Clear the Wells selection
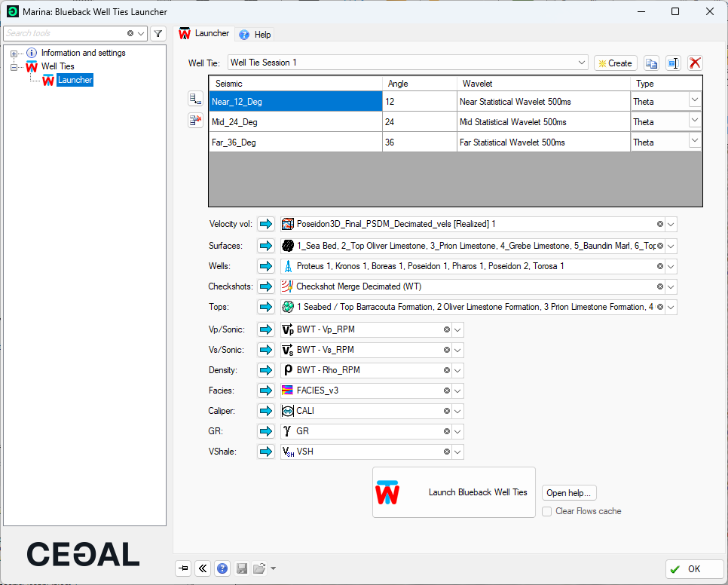Screen dimensions: 728x585 tap(659, 266)
